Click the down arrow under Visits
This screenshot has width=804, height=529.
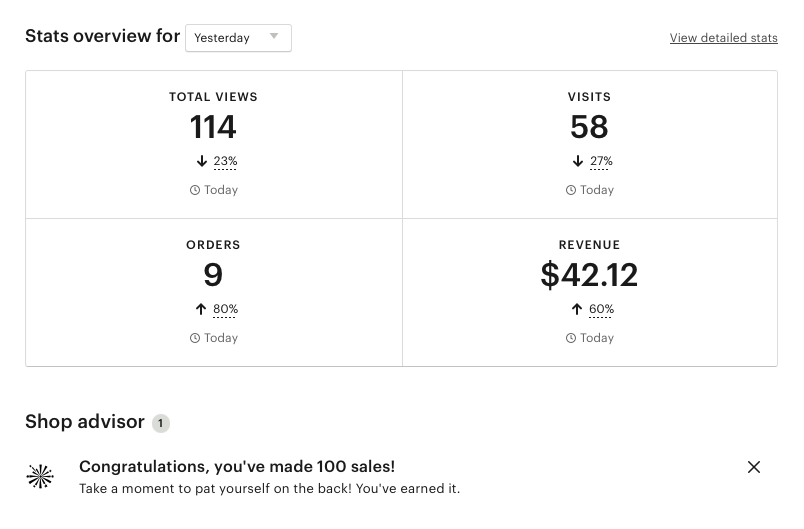577,161
